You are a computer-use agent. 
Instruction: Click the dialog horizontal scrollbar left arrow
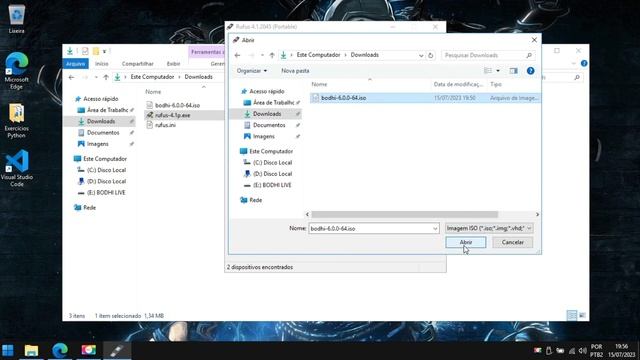(x=307, y=214)
